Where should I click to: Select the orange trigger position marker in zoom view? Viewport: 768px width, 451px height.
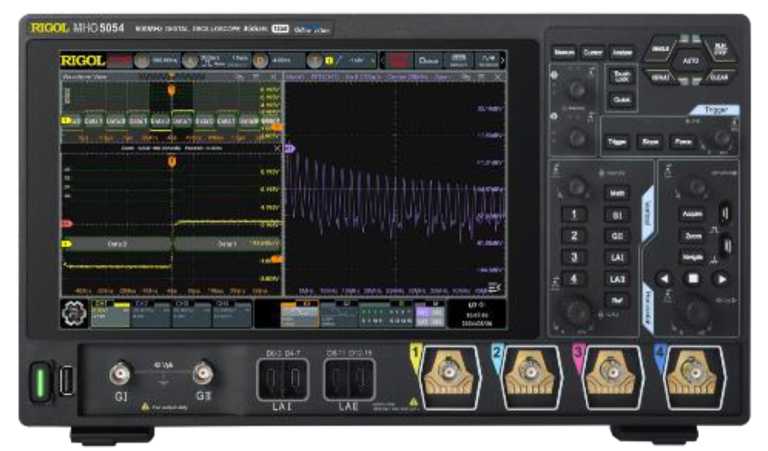172,162
